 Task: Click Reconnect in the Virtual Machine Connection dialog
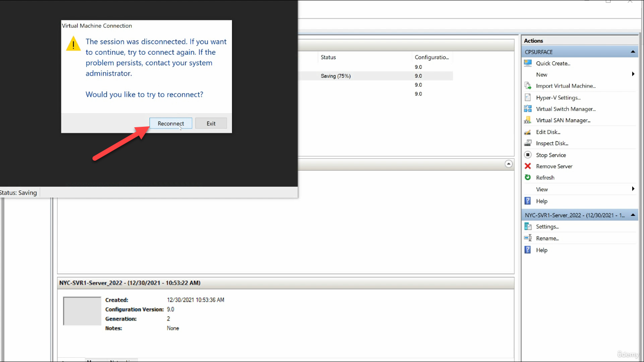(x=171, y=123)
